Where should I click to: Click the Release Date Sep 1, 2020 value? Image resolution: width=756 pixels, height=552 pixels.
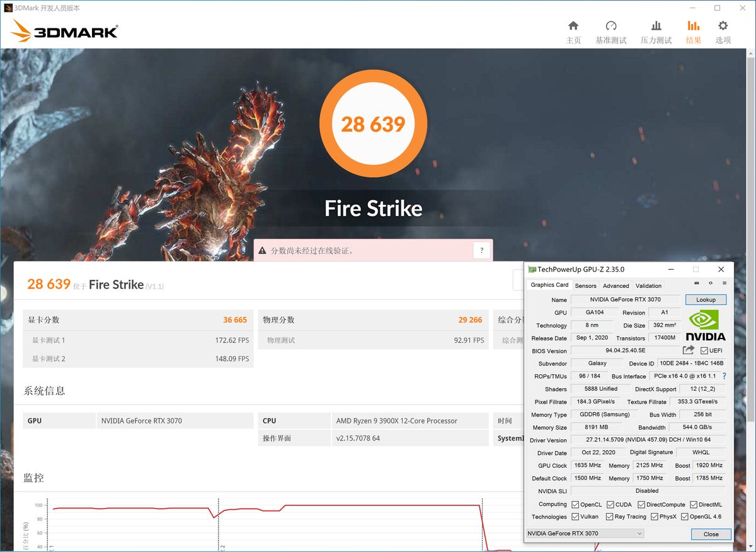[592, 338]
